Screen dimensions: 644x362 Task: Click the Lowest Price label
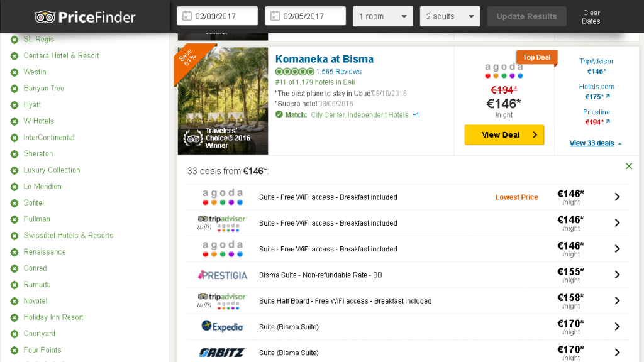(x=517, y=197)
